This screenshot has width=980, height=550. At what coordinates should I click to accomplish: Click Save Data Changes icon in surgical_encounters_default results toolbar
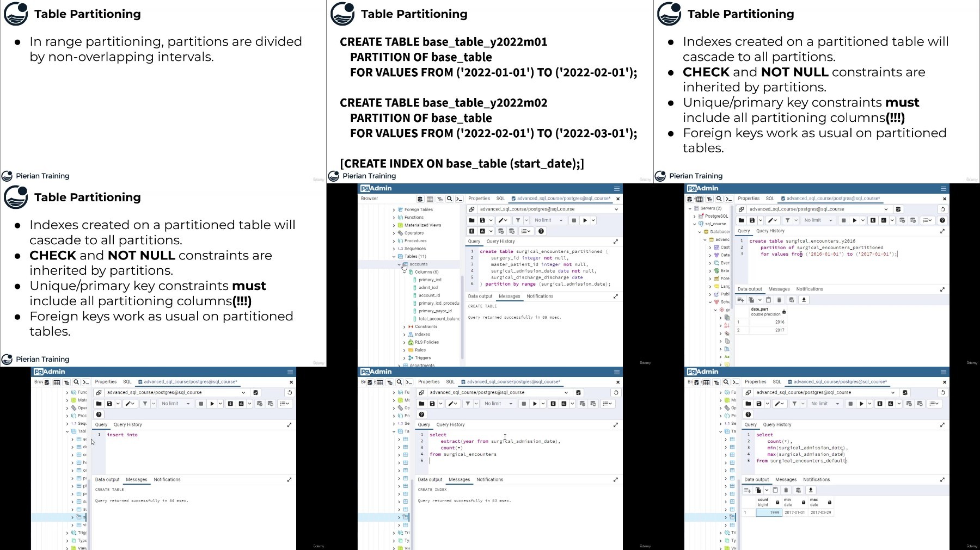click(799, 490)
